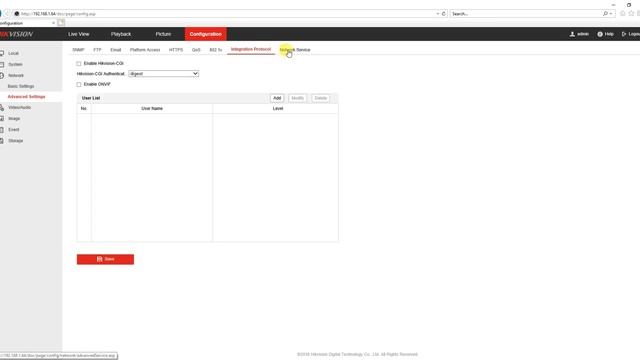Click the No. column header
This screenshot has height=360, width=640.
pos(84,109)
